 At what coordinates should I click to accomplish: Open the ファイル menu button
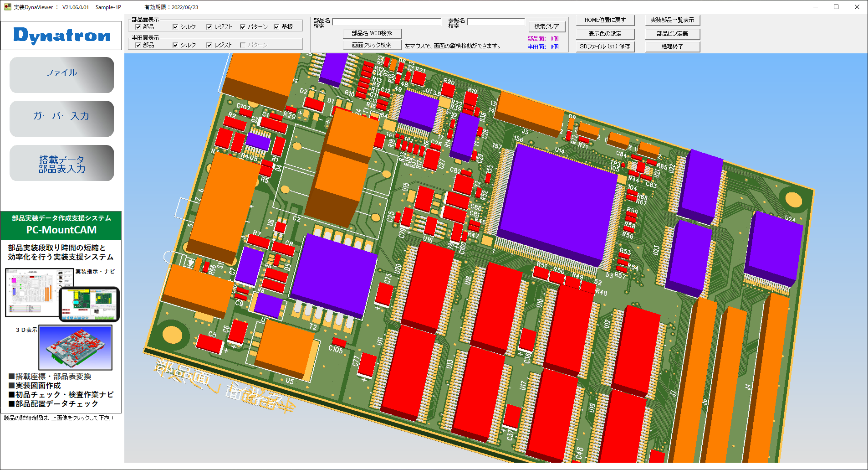click(61, 75)
